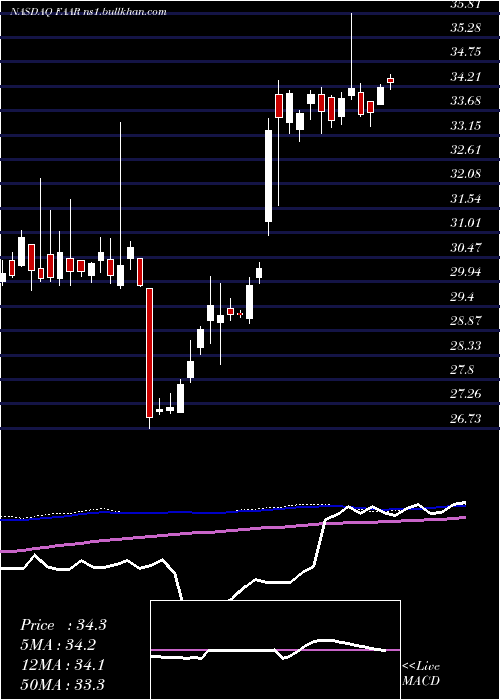Click the 28.87 price axis label

465,321
